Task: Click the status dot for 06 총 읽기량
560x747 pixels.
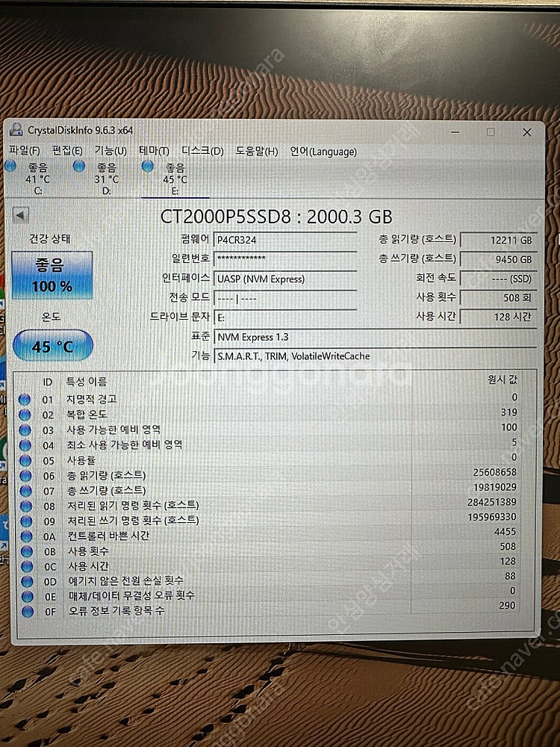Action: coord(25,476)
